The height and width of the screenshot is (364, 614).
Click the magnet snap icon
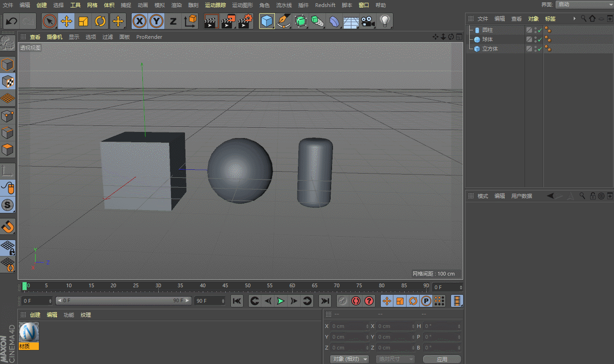tap(8, 227)
